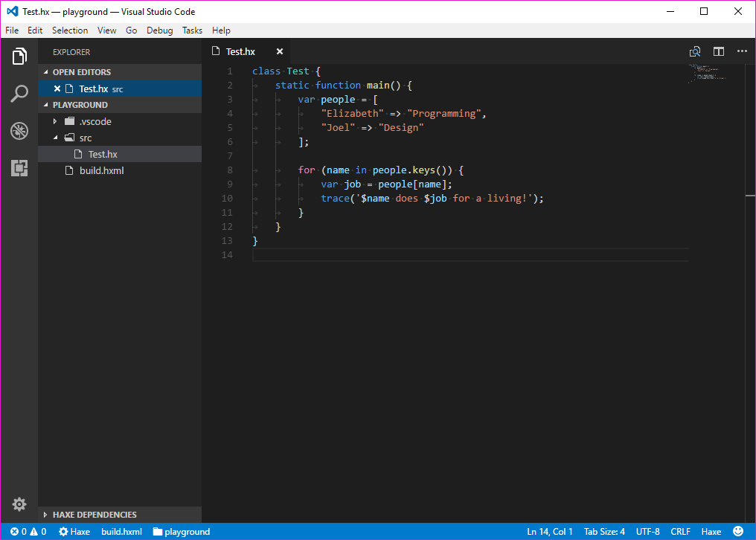Split the editor with split icon

point(719,51)
